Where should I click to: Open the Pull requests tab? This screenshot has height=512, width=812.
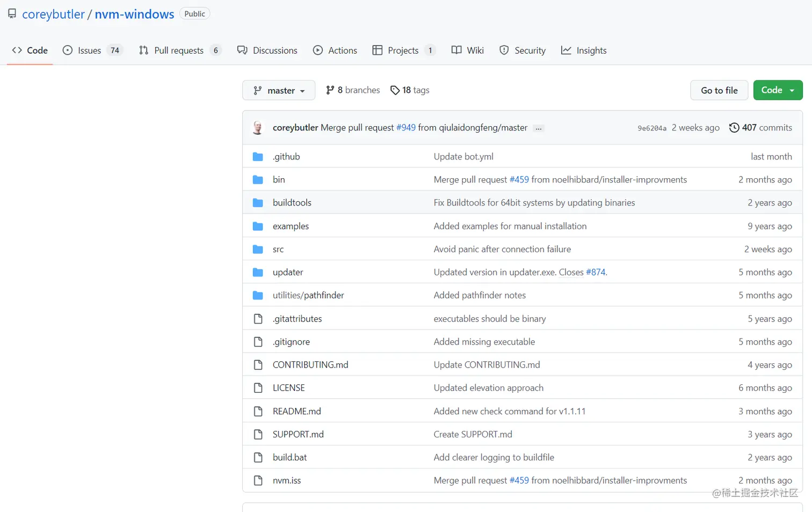[x=180, y=50]
